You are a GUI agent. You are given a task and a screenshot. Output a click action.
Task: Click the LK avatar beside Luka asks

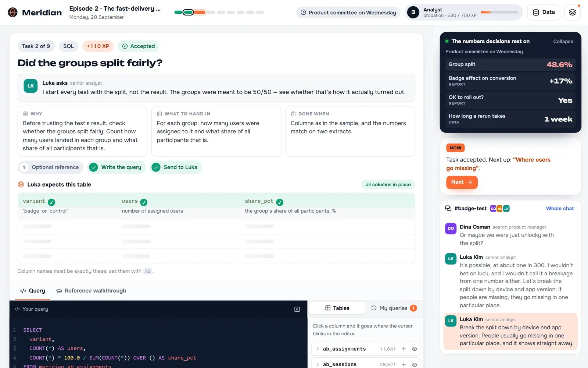pos(31,86)
